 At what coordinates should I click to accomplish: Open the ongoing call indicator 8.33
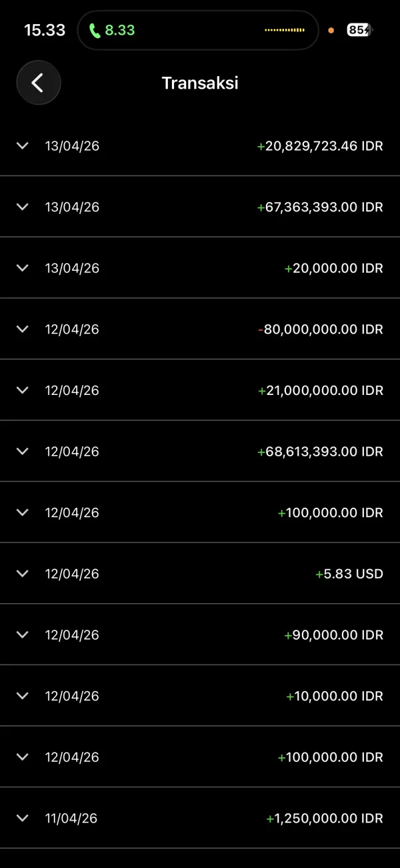click(112, 30)
